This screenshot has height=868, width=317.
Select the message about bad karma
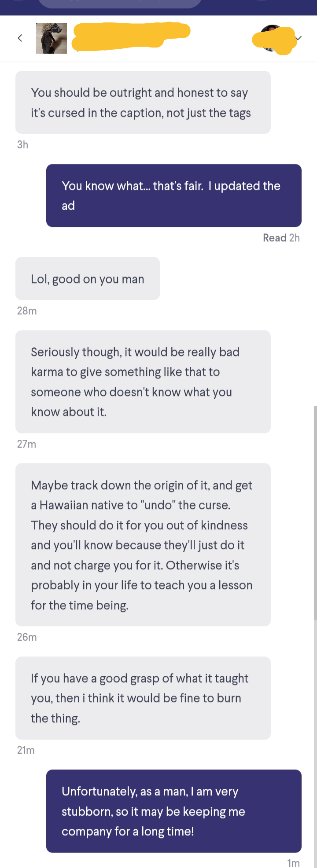143,382
